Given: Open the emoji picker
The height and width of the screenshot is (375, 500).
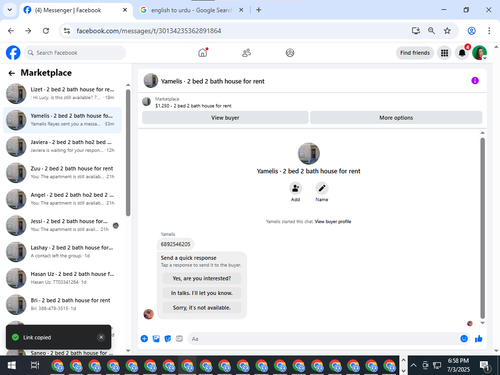Looking at the screenshot, I should tap(464, 339).
